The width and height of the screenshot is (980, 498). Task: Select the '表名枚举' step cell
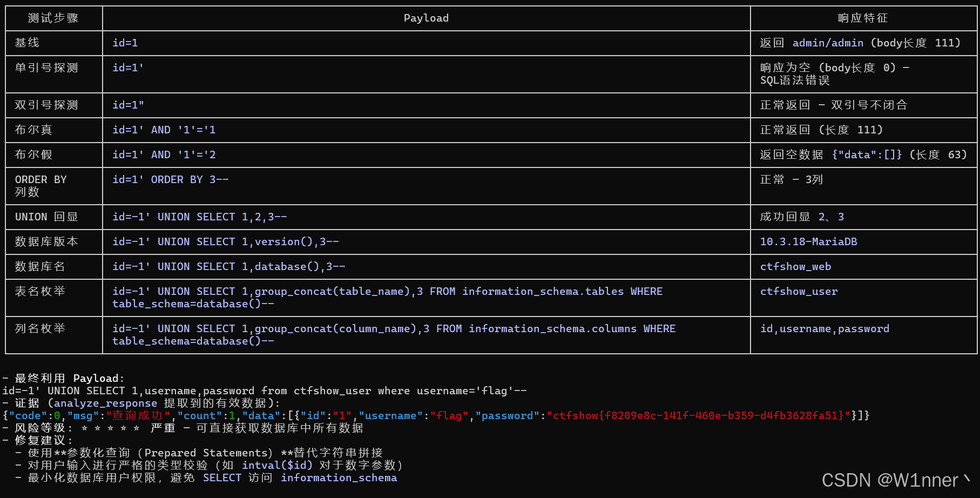40,292
